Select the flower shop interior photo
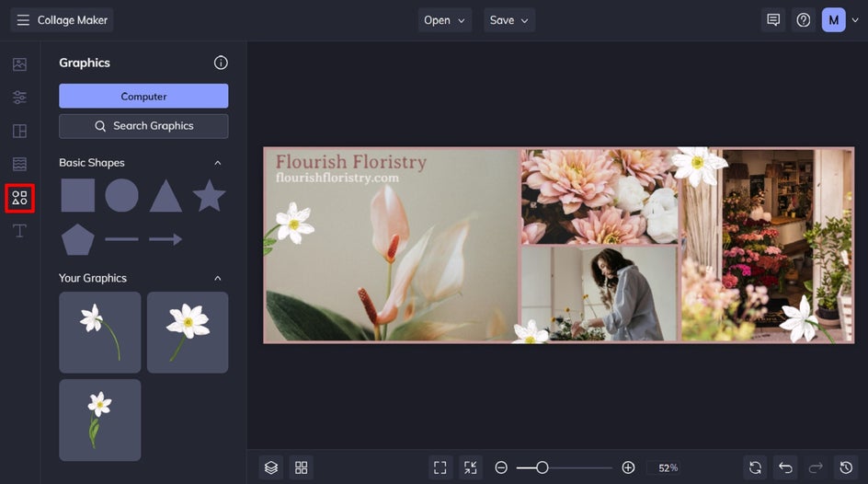The height and width of the screenshot is (484, 868). 767,246
